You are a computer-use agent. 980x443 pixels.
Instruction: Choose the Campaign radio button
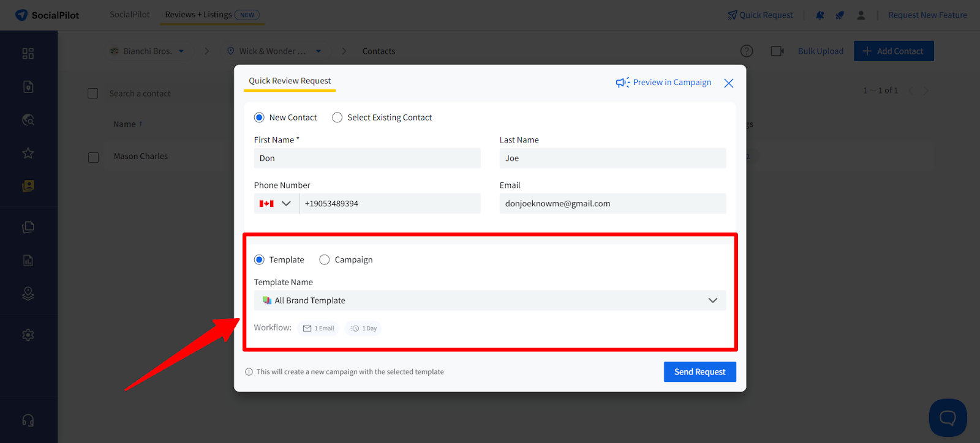tap(325, 260)
